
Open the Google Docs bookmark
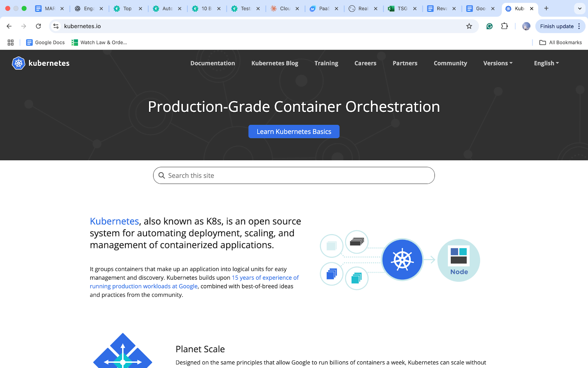(46, 42)
